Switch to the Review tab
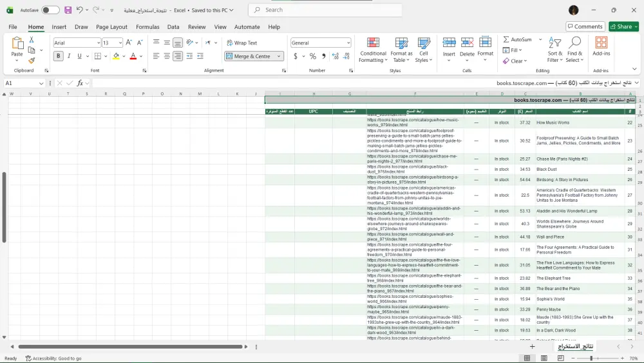 click(196, 26)
